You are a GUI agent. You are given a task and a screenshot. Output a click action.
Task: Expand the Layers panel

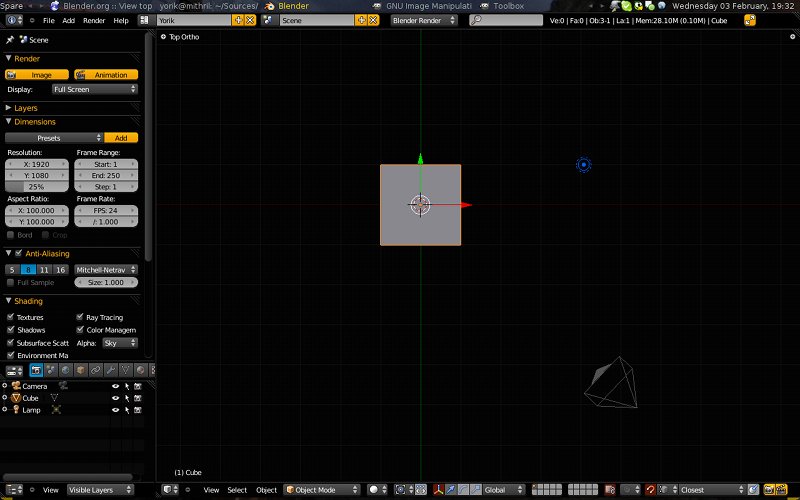click(25, 108)
